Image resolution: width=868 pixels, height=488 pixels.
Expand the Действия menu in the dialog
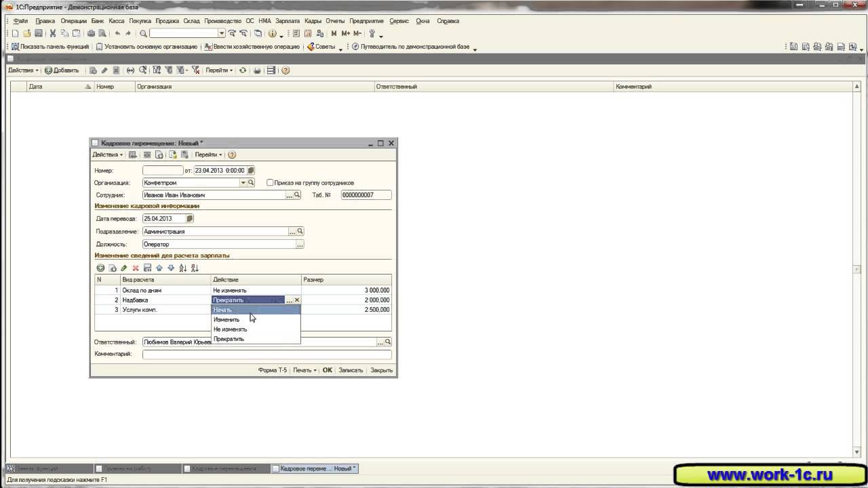[108, 155]
